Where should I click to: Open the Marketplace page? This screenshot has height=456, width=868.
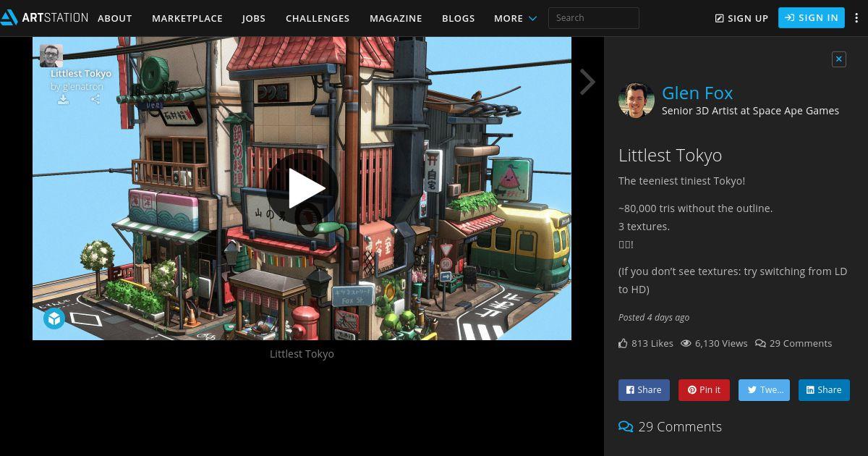[x=187, y=18]
